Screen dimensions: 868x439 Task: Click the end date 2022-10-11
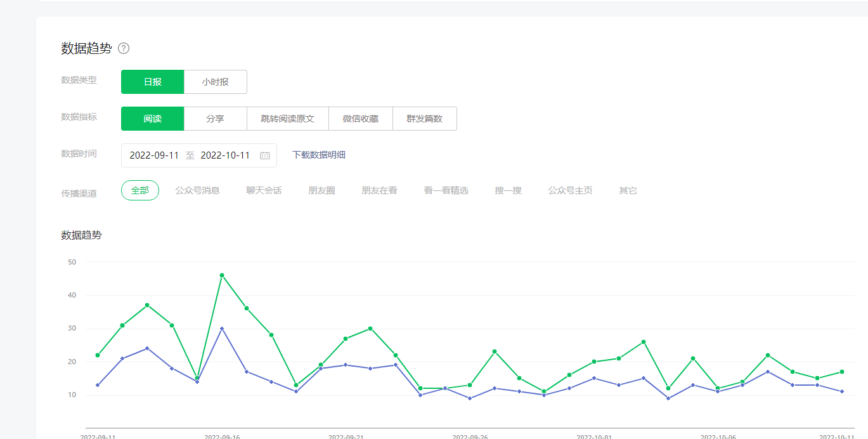(x=225, y=155)
